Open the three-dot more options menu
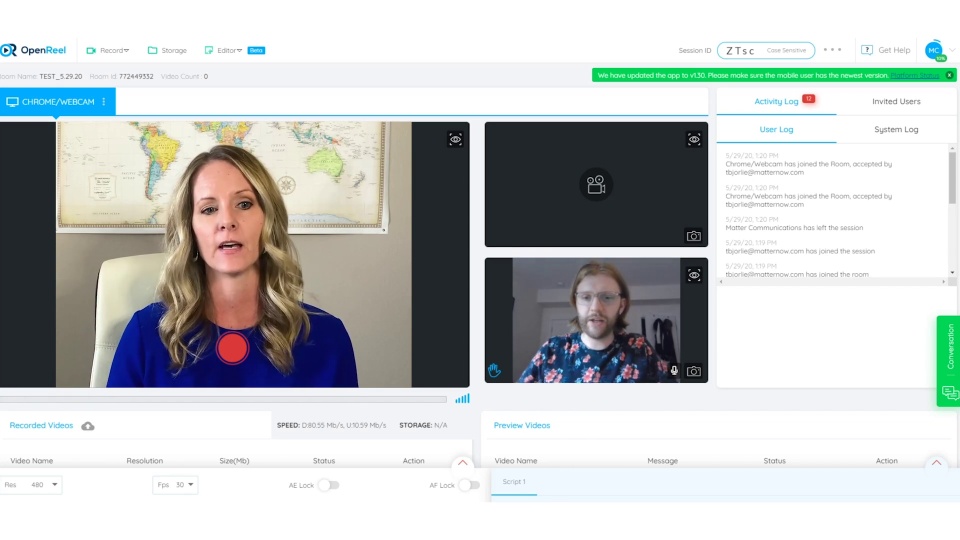This screenshot has height=540, width=960. tap(832, 50)
